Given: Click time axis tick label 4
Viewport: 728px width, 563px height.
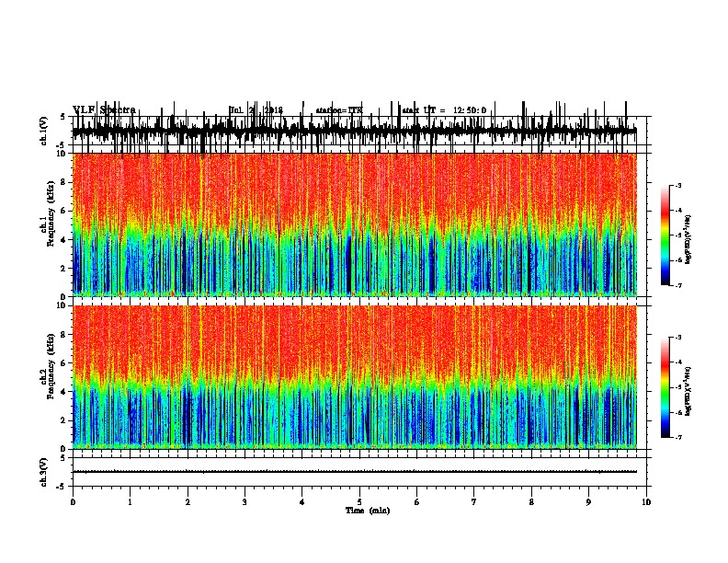Looking at the screenshot, I should click(x=302, y=502).
